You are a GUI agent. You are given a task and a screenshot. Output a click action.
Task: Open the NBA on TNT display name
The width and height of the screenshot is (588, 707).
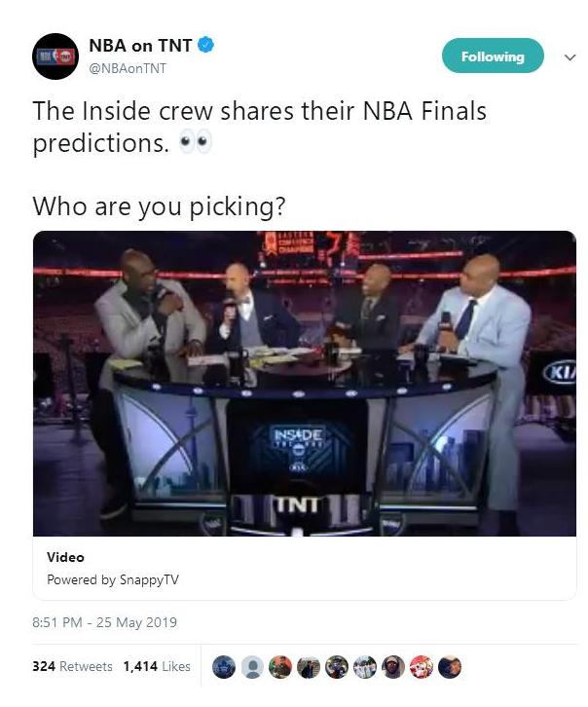point(140,45)
